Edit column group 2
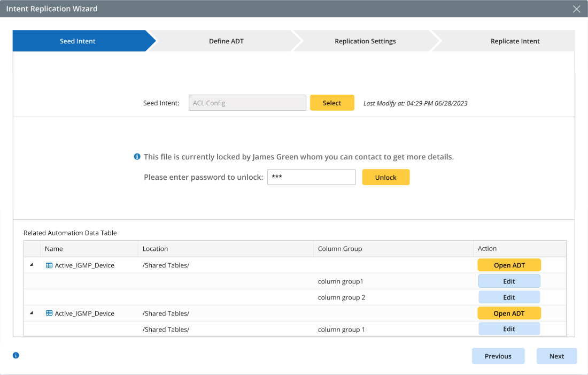 (x=509, y=297)
